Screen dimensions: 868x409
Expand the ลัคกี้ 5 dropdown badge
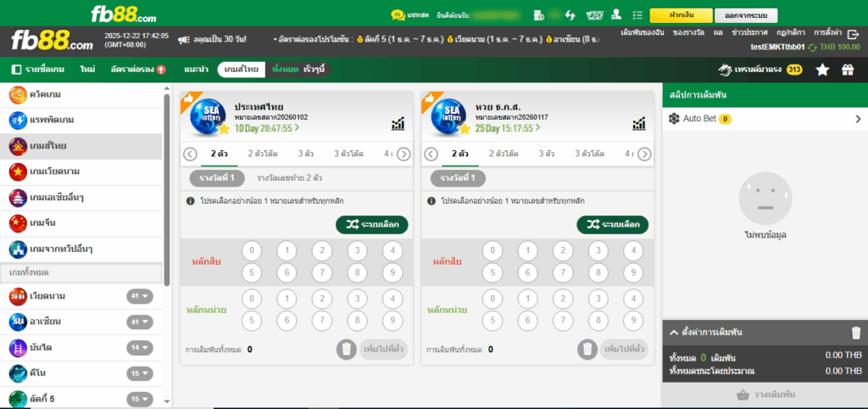140,399
